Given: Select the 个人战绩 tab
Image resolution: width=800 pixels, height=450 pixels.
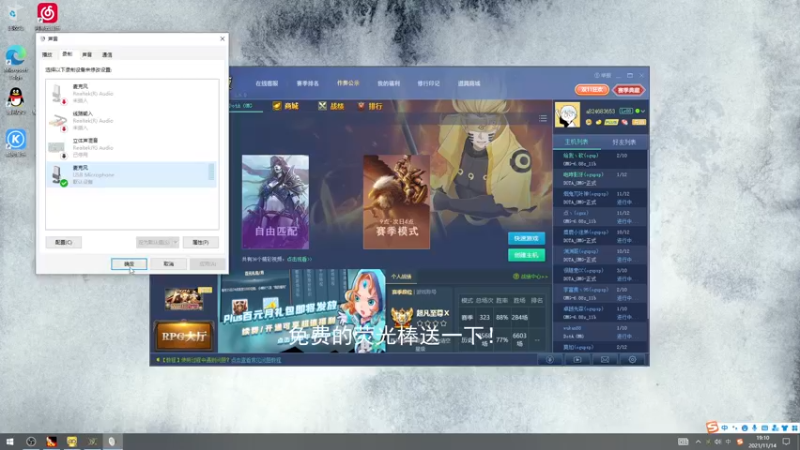Looking at the screenshot, I should (x=401, y=277).
